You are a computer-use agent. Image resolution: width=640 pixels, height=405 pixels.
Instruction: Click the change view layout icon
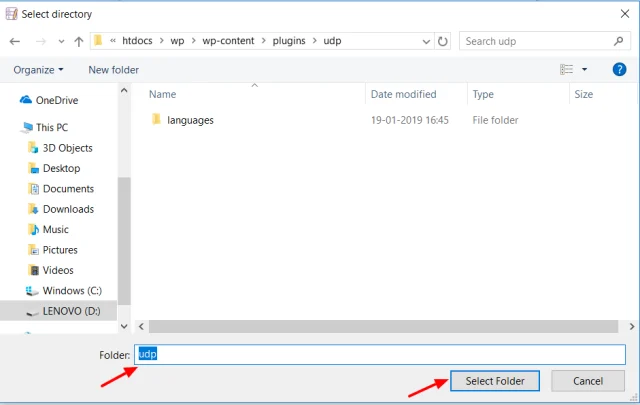[x=567, y=70]
